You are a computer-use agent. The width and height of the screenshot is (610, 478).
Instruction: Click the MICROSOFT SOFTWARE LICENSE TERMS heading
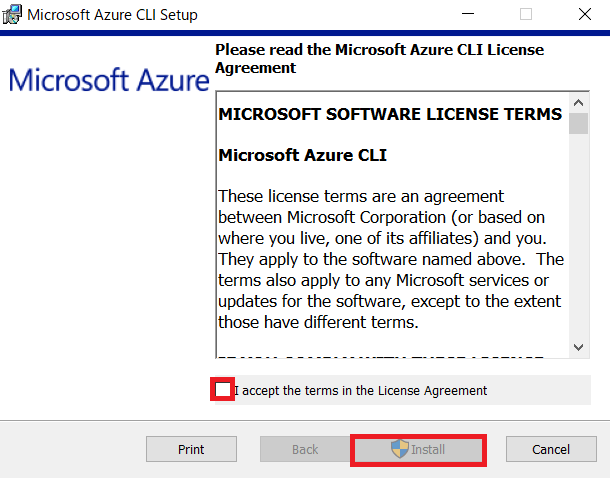coord(390,114)
